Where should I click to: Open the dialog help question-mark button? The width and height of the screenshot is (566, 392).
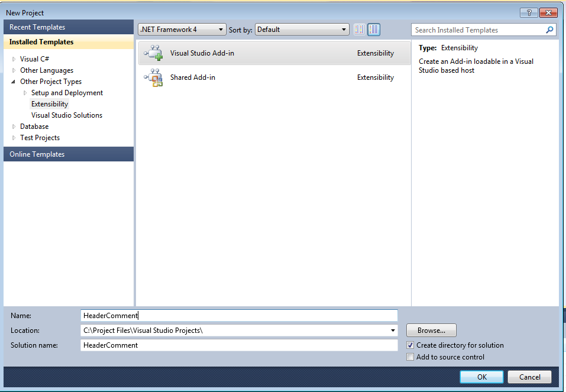pos(529,12)
